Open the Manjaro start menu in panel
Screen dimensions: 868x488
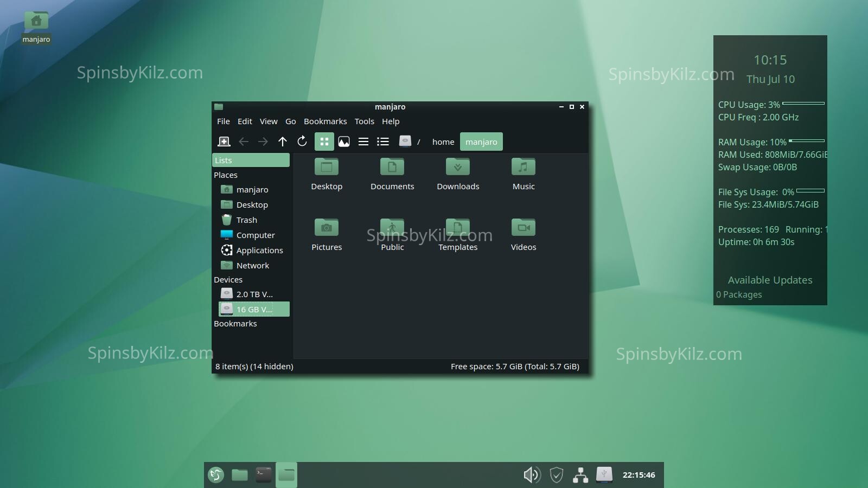pyautogui.click(x=216, y=475)
